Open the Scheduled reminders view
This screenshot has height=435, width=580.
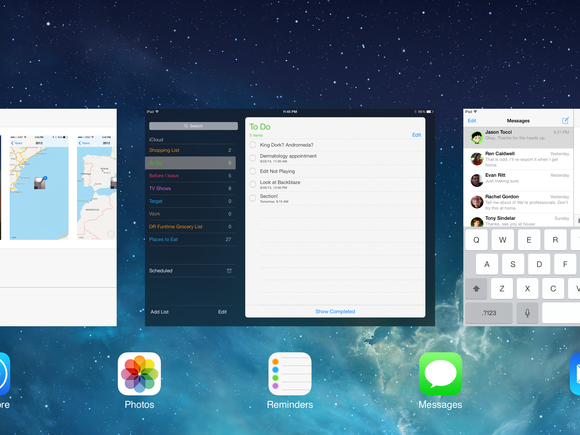190,271
